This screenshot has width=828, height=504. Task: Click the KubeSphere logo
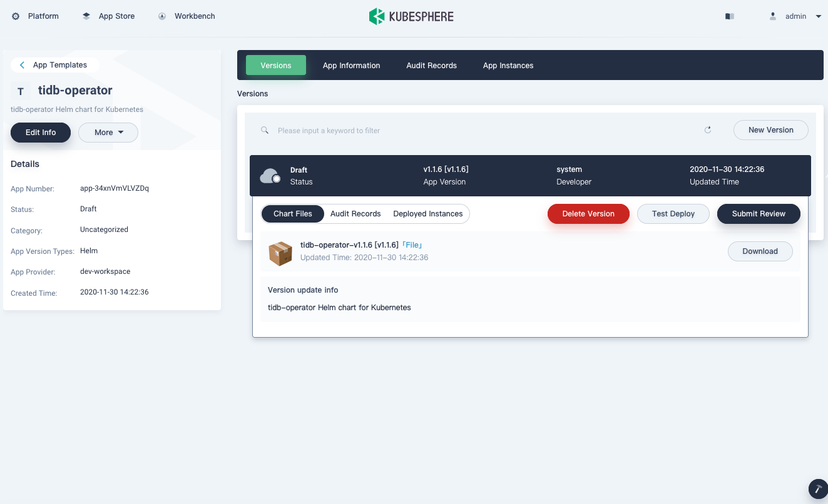pos(411,16)
